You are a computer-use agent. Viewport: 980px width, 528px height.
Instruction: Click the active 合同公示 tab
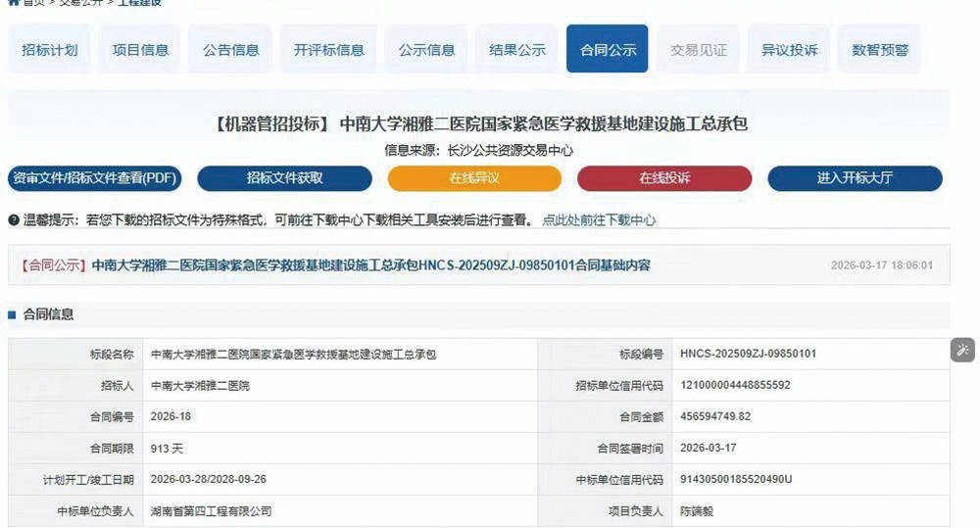[x=608, y=49]
